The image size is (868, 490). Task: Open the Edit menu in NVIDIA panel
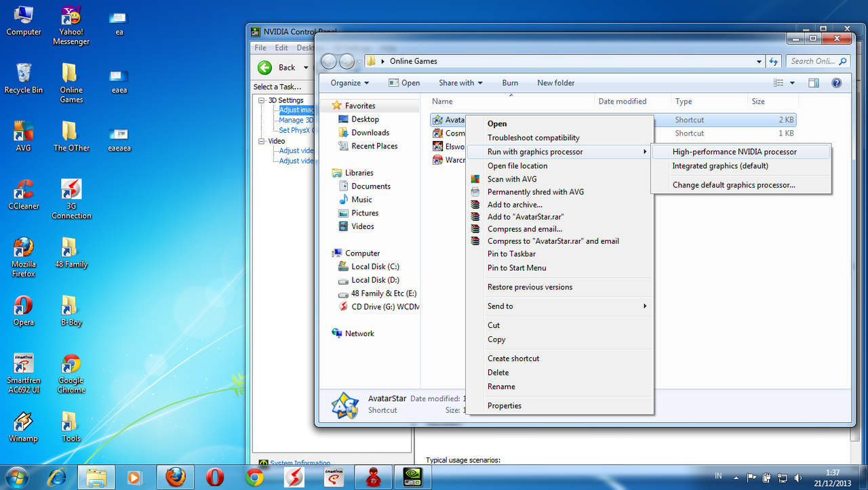point(281,47)
